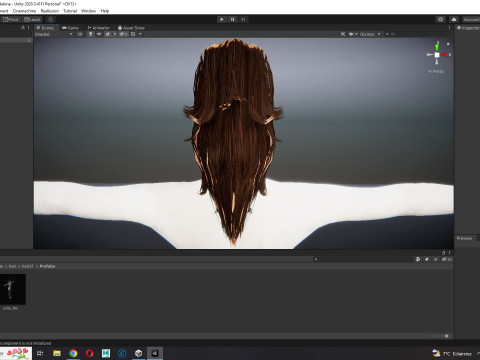Open the Cinemachine menu

24,11
